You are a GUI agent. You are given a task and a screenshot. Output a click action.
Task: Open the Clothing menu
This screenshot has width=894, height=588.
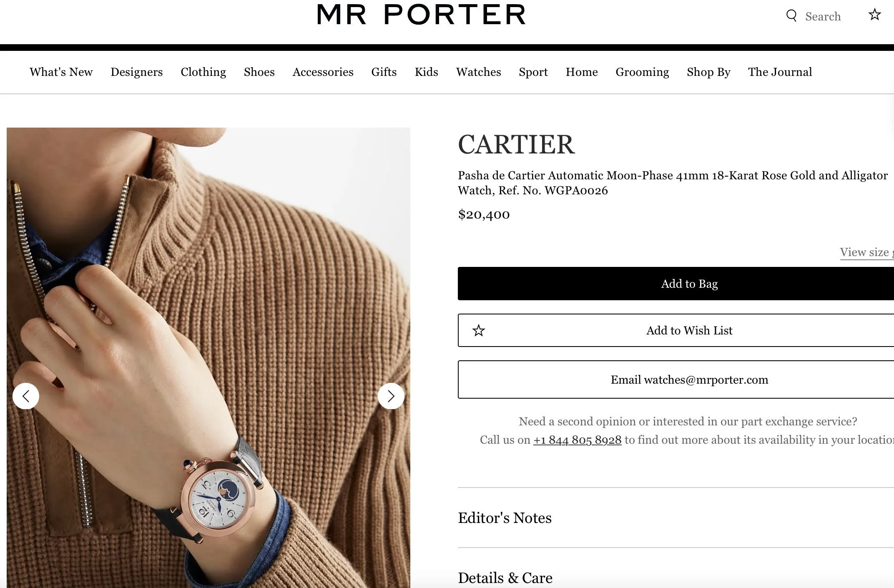point(203,72)
